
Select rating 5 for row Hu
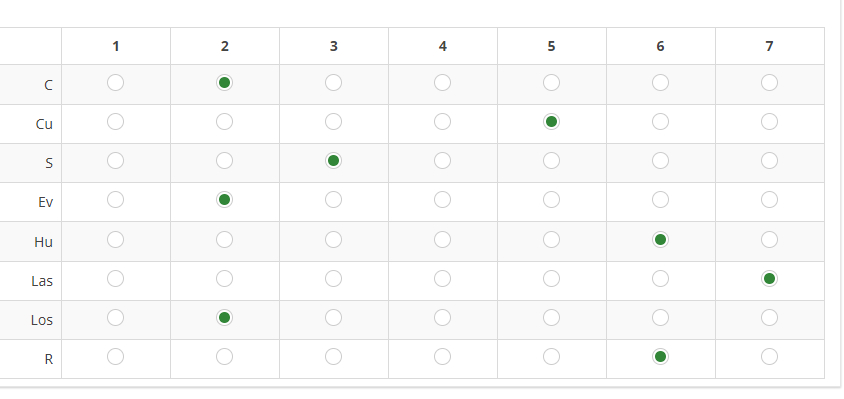click(551, 239)
